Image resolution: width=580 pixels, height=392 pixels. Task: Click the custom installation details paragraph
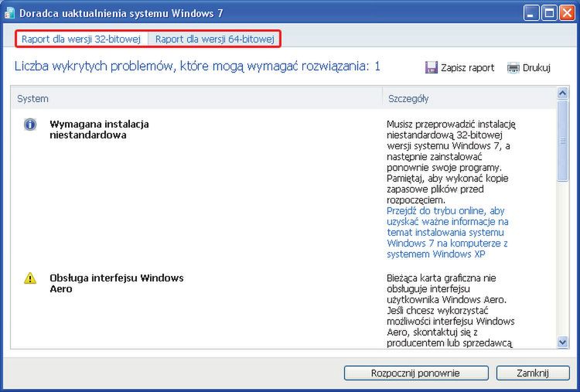pos(451,162)
